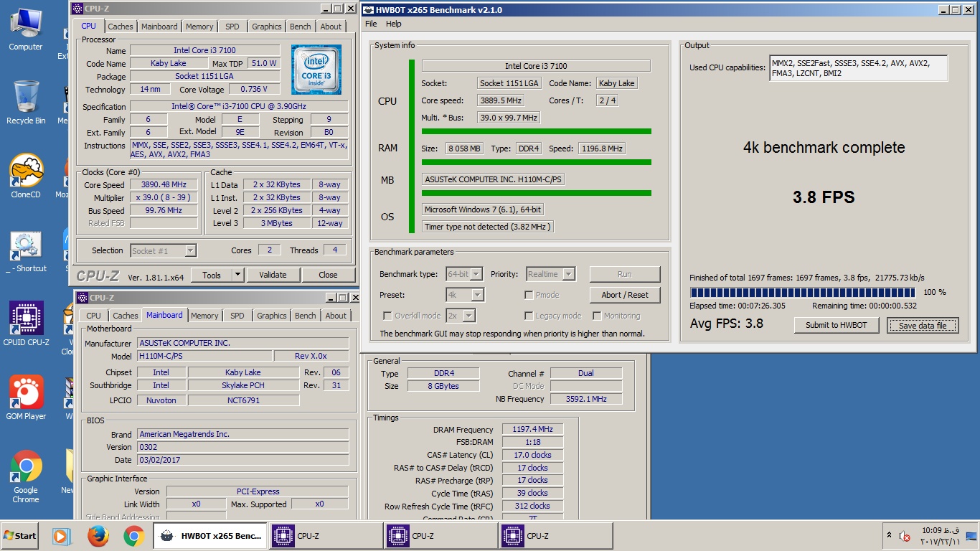This screenshot has height=551, width=980.
Task: Open the Help menu in HWBOT
Action: pos(394,24)
